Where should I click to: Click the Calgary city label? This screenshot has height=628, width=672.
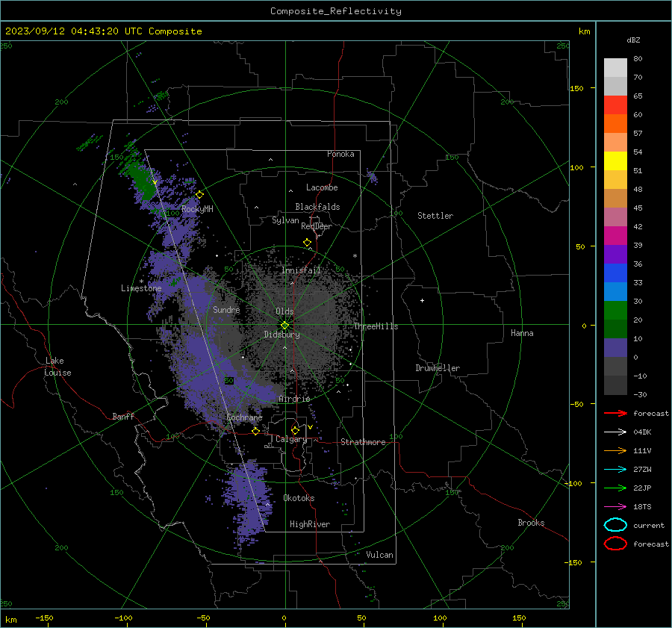(291, 439)
